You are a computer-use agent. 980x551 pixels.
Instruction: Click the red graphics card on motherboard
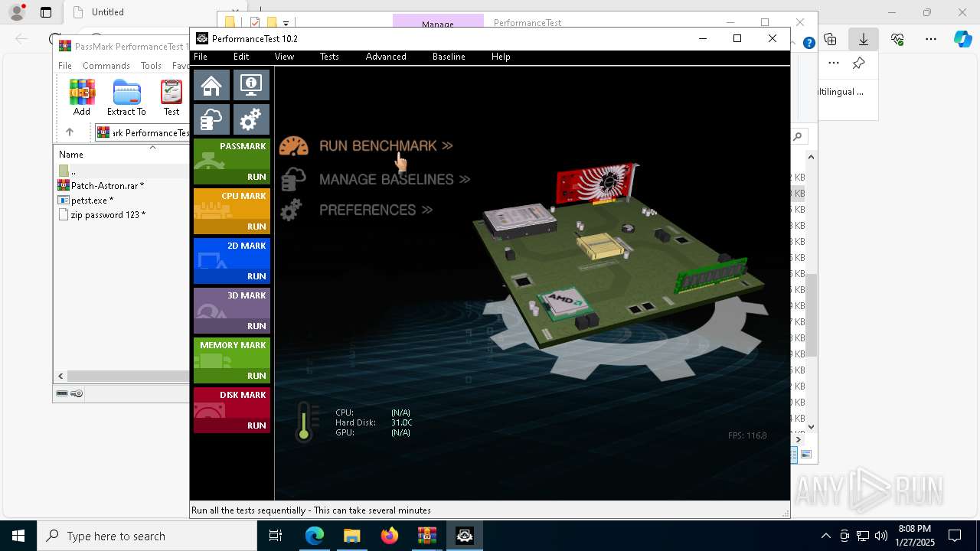[596, 185]
